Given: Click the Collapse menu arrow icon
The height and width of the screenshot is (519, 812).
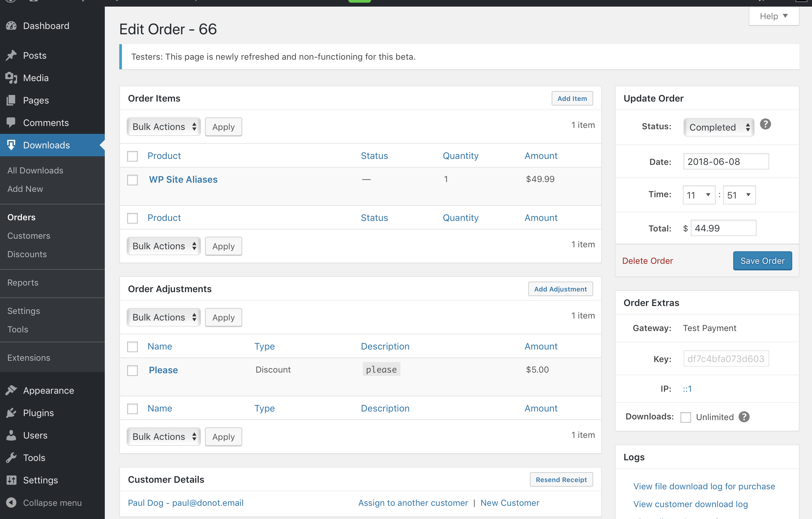Looking at the screenshot, I should (x=11, y=503).
